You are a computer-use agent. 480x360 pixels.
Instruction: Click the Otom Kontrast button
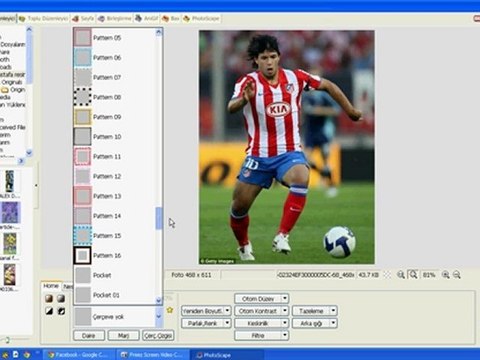[x=258, y=311]
